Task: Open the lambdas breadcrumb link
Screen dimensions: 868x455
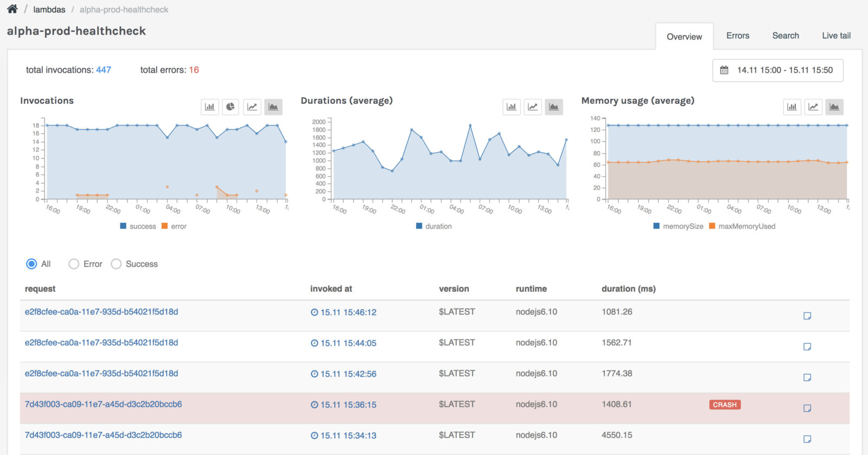Action: [49, 10]
